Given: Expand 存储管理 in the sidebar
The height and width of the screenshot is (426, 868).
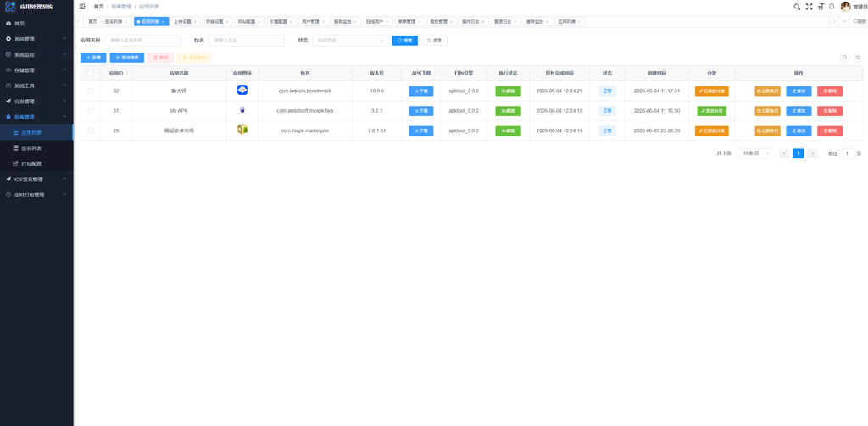Looking at the screenshot, I should pos(36,70).
